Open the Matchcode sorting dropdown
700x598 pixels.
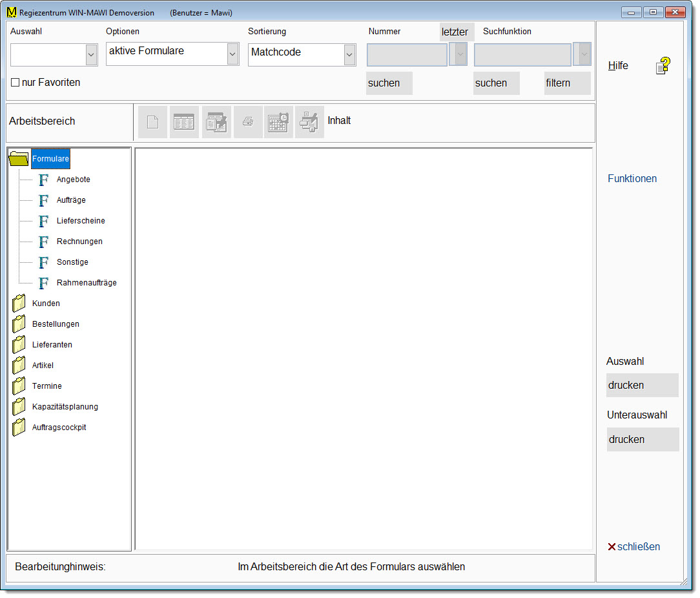point(349,56)
